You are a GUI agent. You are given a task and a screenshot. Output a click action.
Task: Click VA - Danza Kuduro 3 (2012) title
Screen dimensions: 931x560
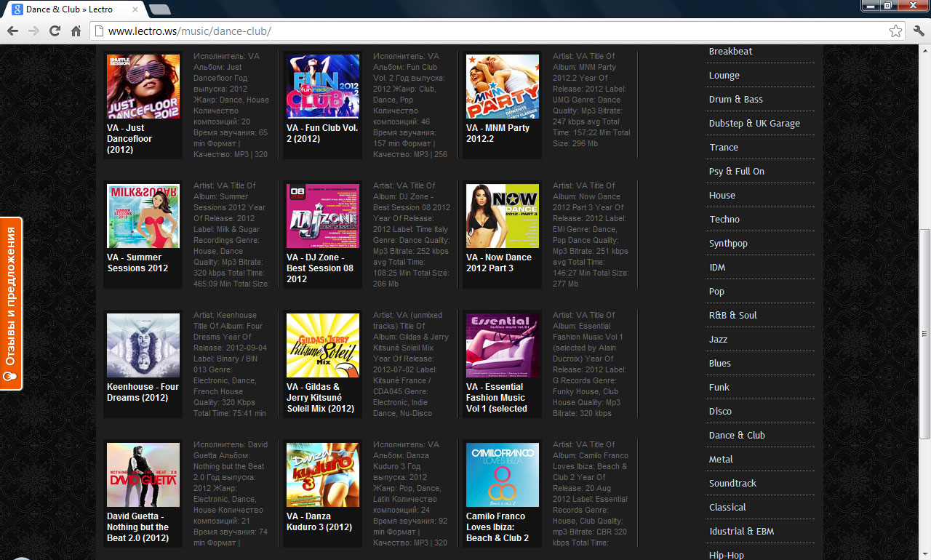(x=319, y=521)
